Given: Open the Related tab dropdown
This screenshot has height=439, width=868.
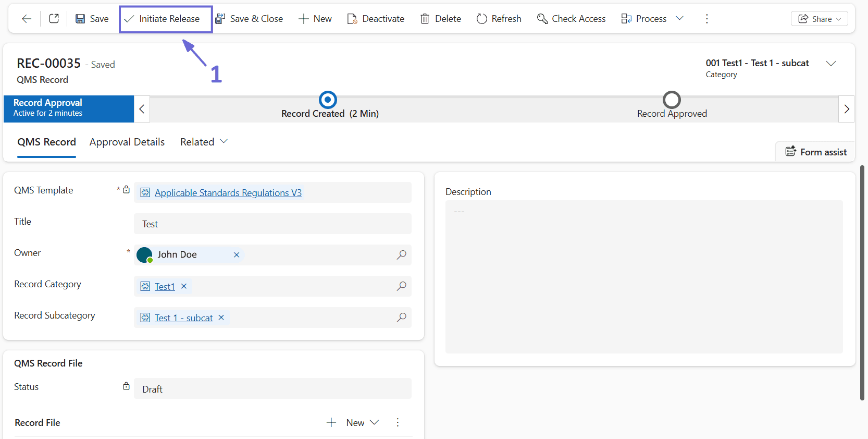Looking at the screenshot, I should click(x=204, y=142).
